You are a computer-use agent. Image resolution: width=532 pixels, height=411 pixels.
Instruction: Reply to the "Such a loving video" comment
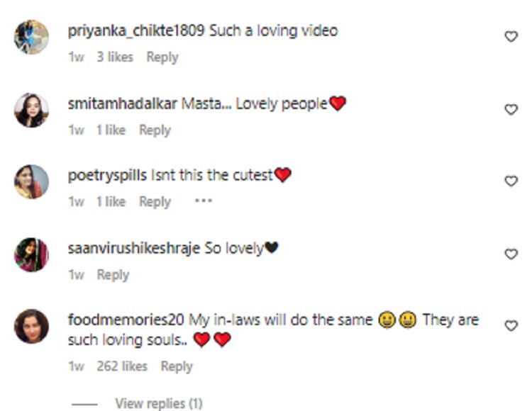pyautogui.click(x=162, y=57)
